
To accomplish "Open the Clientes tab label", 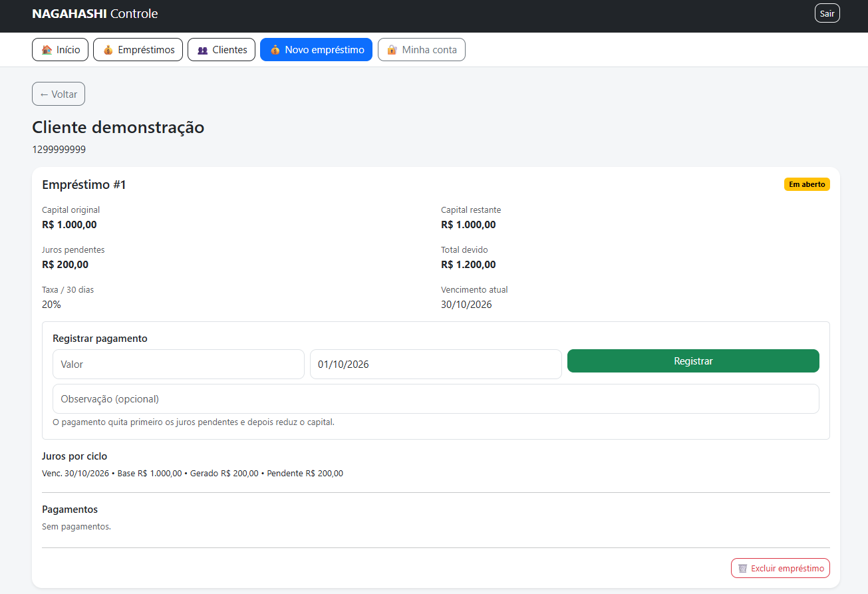I will pos(230,50).
